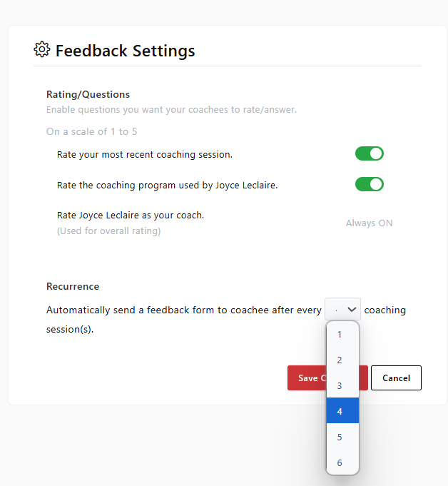Click the Cancel button
This screenshot has height=486, width=448.
point(396,378)
